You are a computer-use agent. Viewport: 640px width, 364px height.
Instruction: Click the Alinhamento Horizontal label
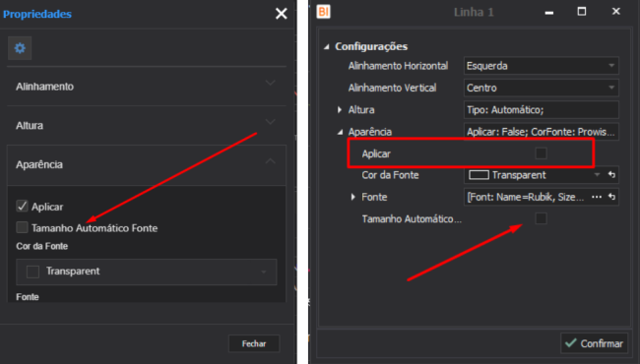point(398,66)
